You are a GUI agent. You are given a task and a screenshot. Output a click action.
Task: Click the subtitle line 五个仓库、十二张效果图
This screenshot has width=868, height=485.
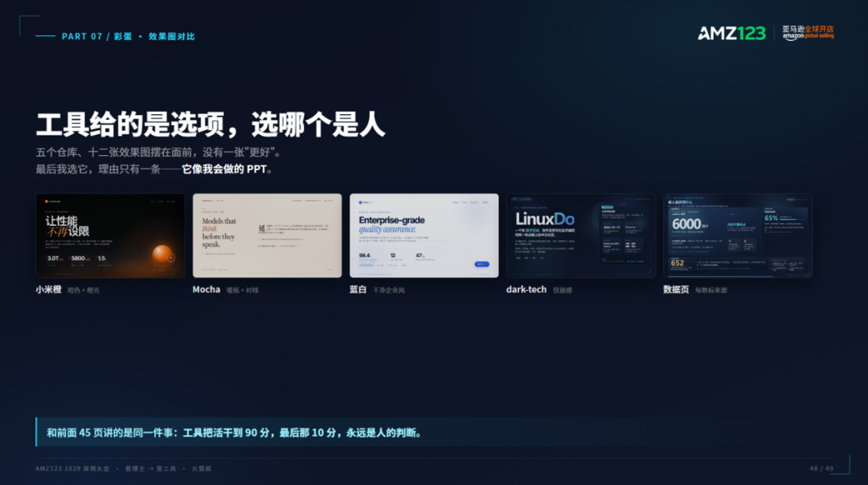(x=159, y=152)
